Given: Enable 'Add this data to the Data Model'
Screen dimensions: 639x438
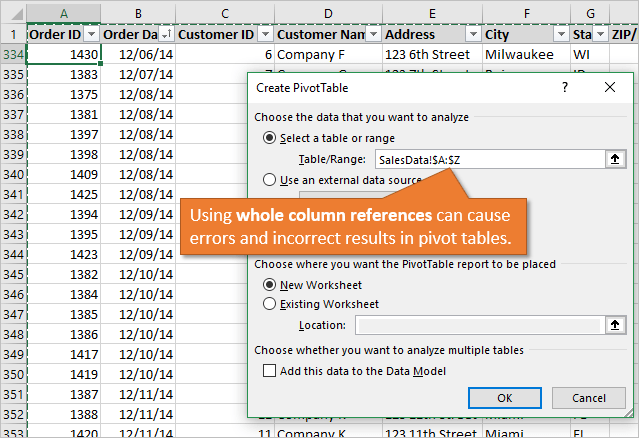Looking at the screenshot, I should (269, 370).
